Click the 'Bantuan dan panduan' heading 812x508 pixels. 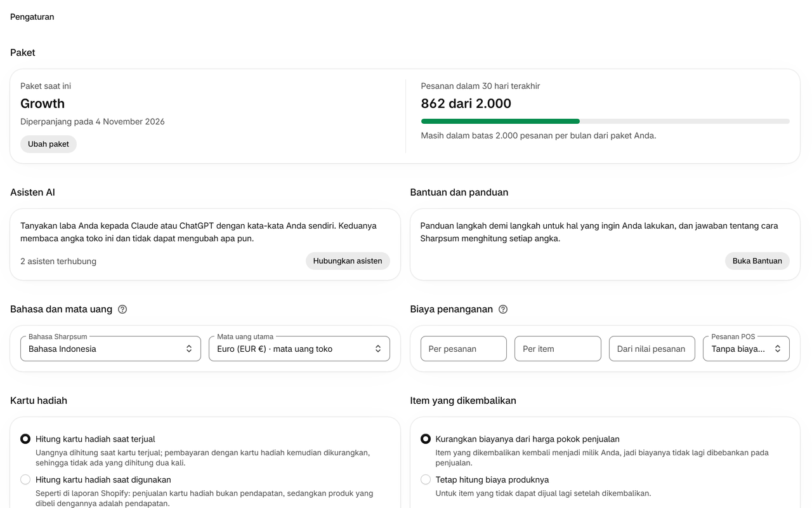click(x=459, y=192)
